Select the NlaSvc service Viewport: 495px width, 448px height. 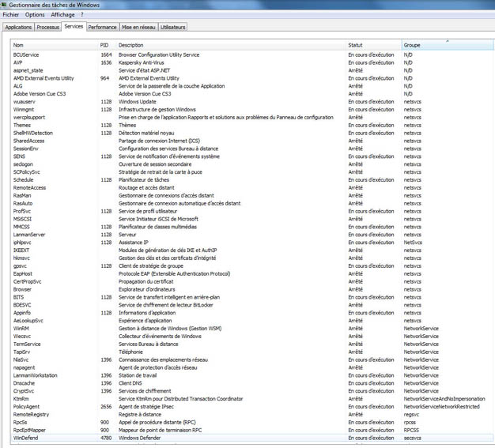(x=252, y=360)
